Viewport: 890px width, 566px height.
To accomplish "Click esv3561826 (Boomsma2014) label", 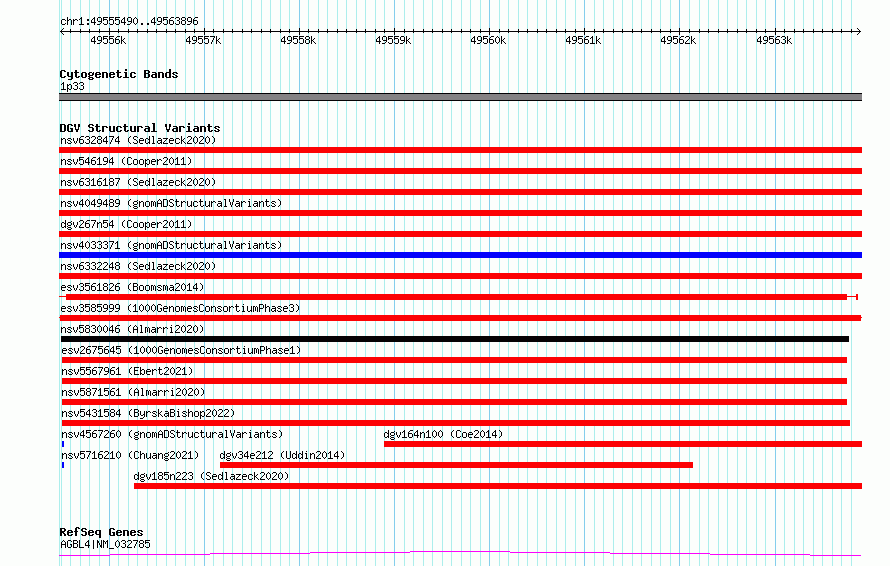I will point(132,287).
